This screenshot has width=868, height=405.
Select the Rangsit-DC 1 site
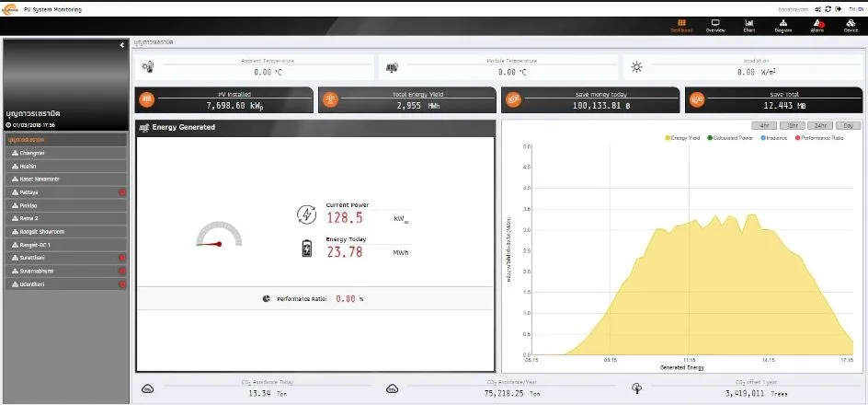(66, 245)
